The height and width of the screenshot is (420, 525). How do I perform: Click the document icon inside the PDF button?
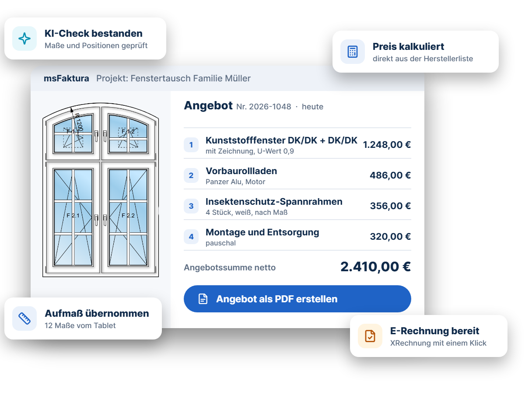click(x=203, y=299)
